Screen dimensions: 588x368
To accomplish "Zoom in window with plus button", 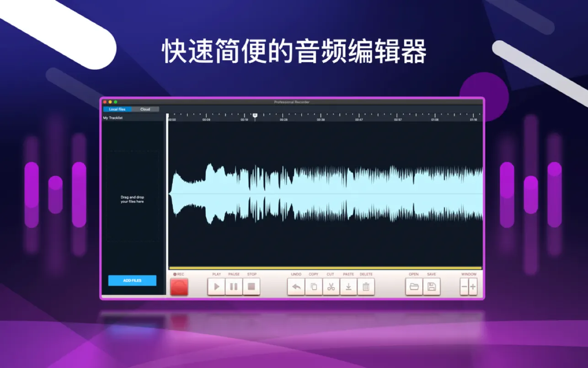I will click(473, 287).
